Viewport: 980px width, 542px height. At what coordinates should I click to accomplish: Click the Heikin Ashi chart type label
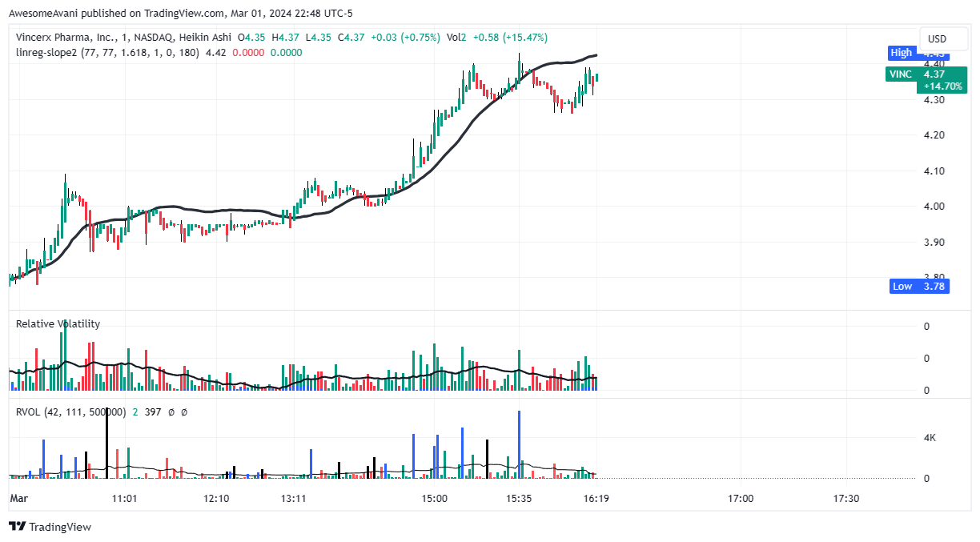click(204, 37)
